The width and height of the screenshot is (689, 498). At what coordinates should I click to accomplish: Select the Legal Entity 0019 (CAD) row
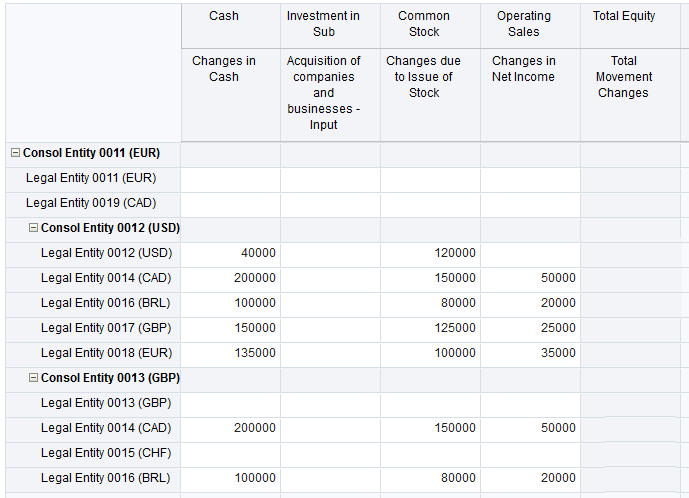click(91, 203)
